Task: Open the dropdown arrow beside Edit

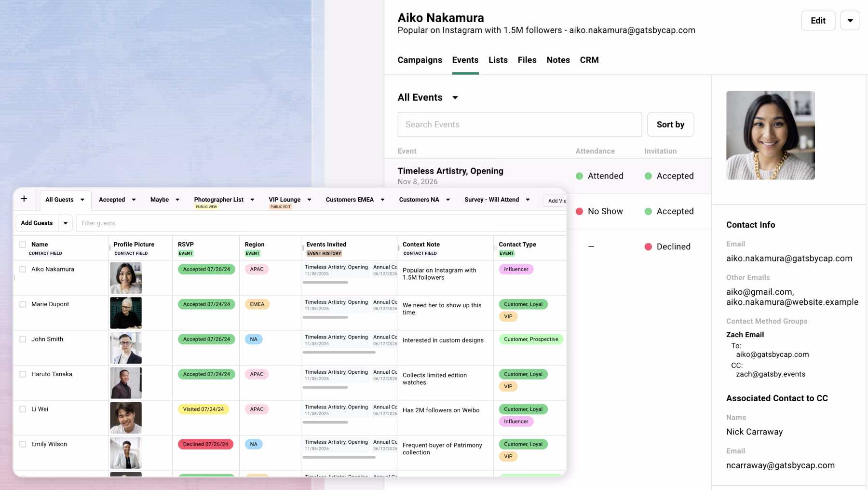Action: (x=850, y=21)
